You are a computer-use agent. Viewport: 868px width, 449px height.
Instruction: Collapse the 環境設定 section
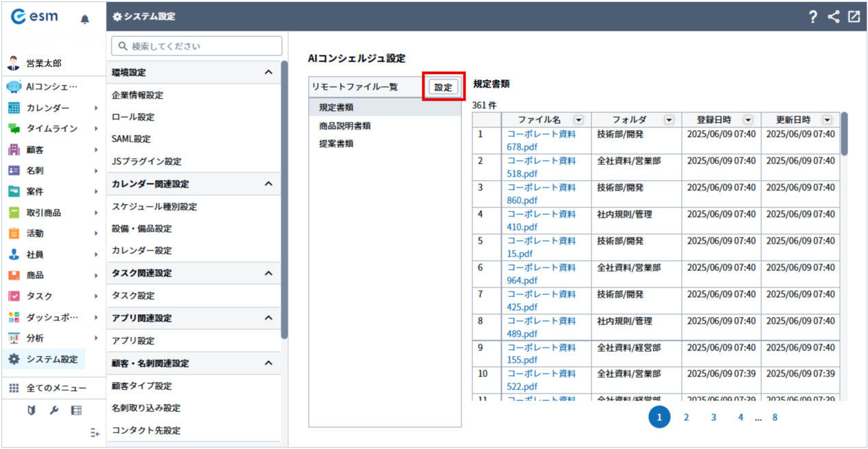click(x=268, y=73)
